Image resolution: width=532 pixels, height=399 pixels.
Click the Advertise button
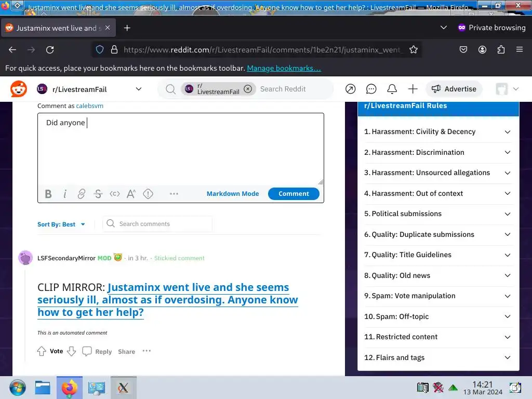[454, 89]
